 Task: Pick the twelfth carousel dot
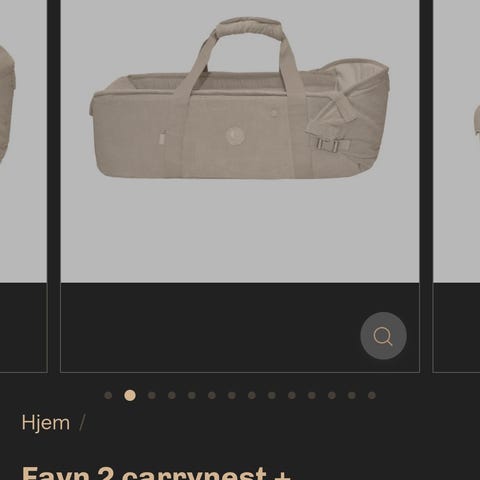332,395
